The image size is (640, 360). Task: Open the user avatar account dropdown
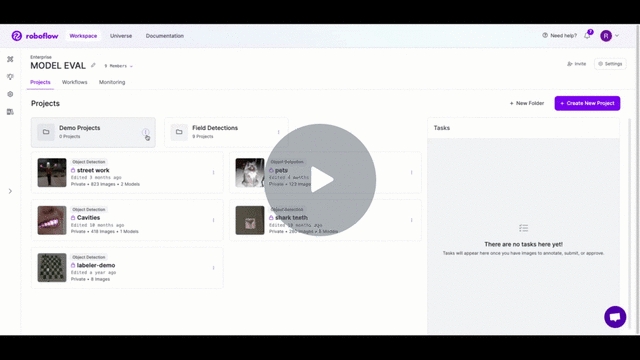pyautogui.click(x=609, y=36)
